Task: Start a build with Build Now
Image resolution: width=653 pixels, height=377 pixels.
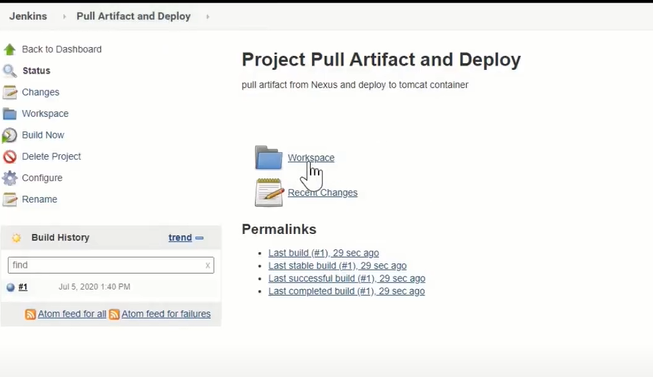Action: coord(43,135)
